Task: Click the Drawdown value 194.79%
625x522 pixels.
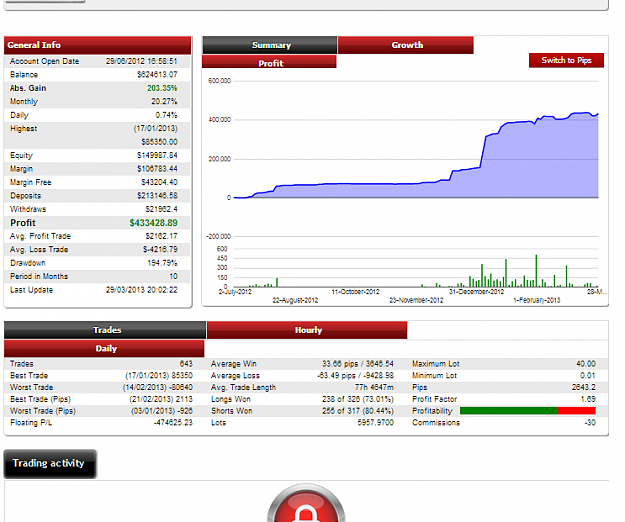Action: 162,263
